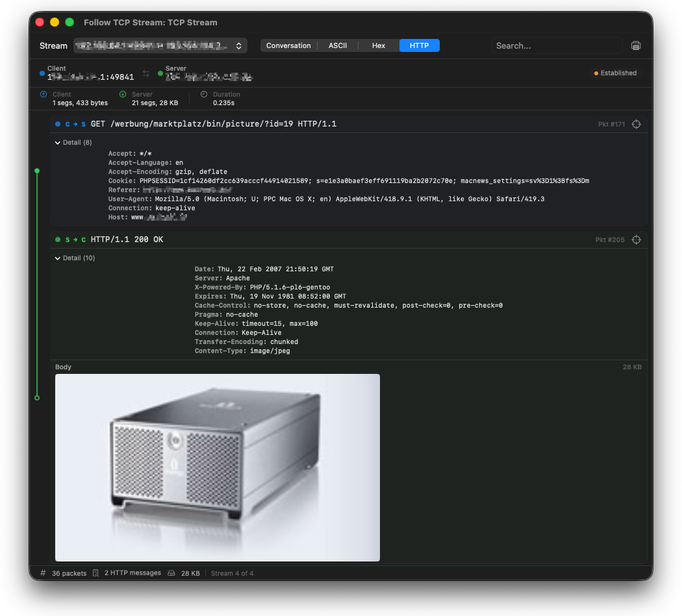Click the 1 segs, 433 bytes client stat

(x=80, y=103)
